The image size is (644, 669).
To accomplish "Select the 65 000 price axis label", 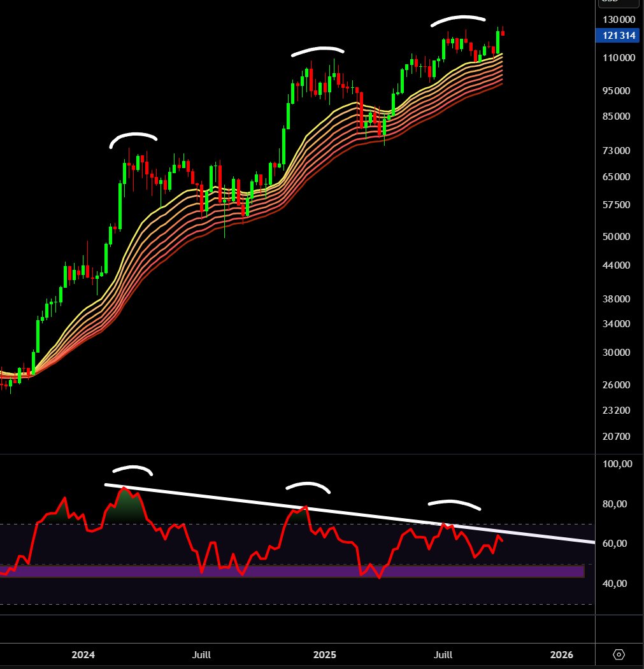I will [616, 176].
